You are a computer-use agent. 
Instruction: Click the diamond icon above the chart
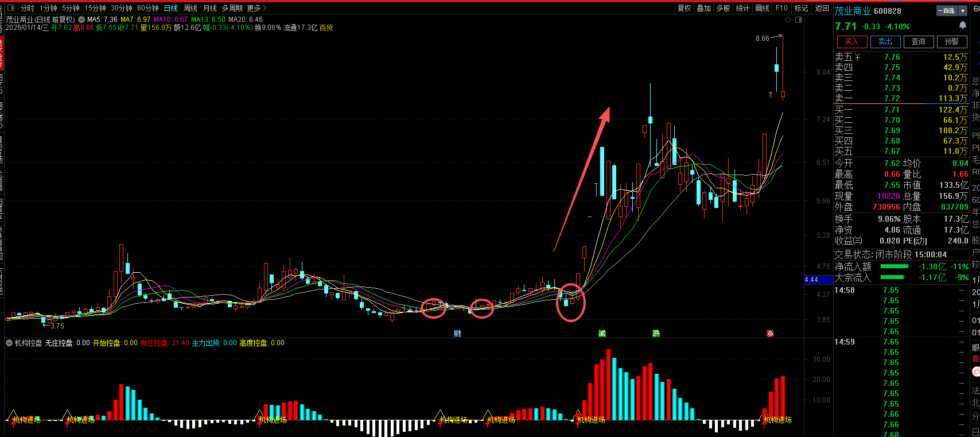788,20
